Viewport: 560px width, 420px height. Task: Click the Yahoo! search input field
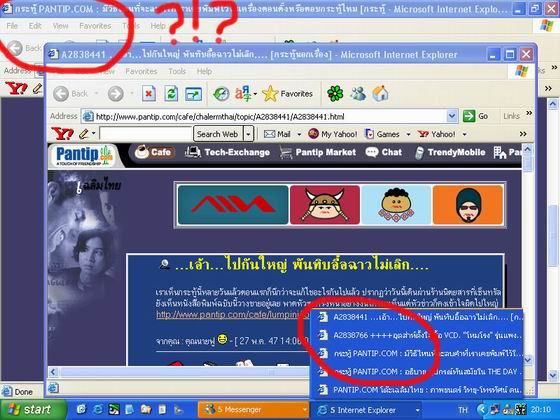tap(146, 134)
